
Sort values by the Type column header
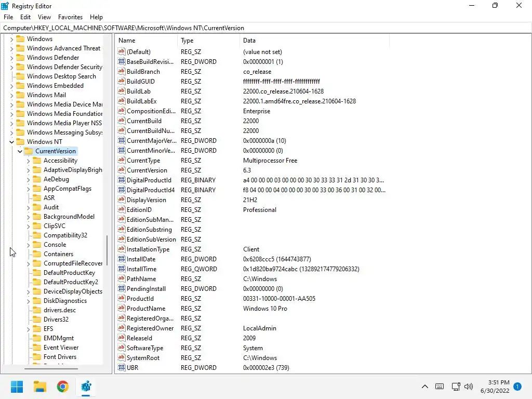click(x=209, y=41)
